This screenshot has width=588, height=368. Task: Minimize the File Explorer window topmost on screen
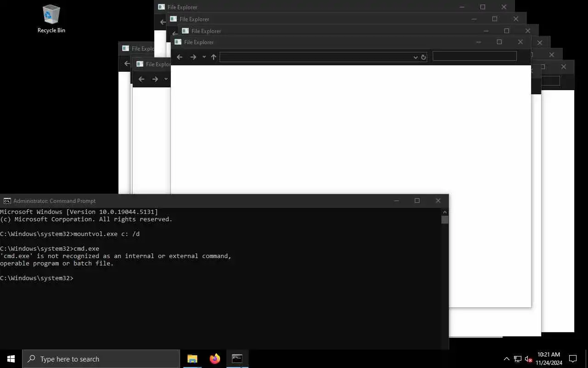[x=462, y=7]
